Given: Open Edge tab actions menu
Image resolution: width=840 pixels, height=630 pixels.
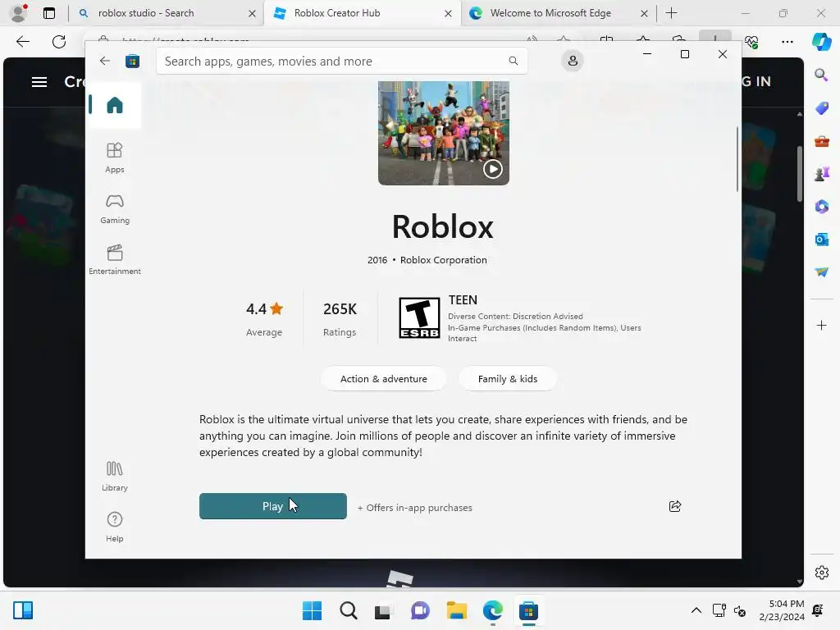Looking at the screenshot, I should 48,13.
